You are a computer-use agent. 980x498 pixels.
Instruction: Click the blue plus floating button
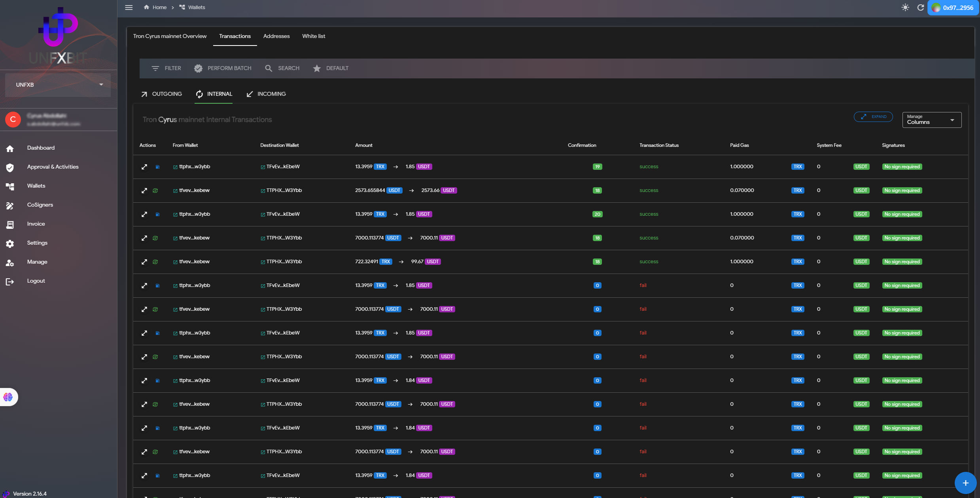coord(965,483)
